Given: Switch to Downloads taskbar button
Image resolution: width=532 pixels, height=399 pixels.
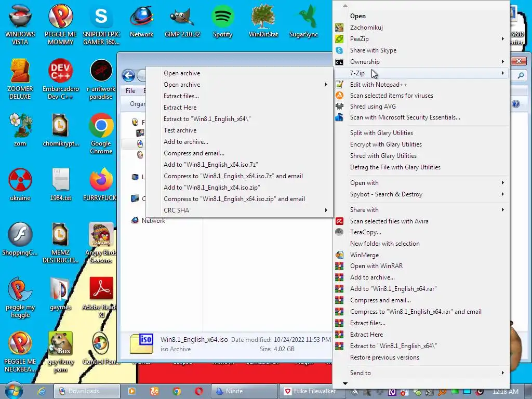Looking at the screenshot, I should pos(87,391).
